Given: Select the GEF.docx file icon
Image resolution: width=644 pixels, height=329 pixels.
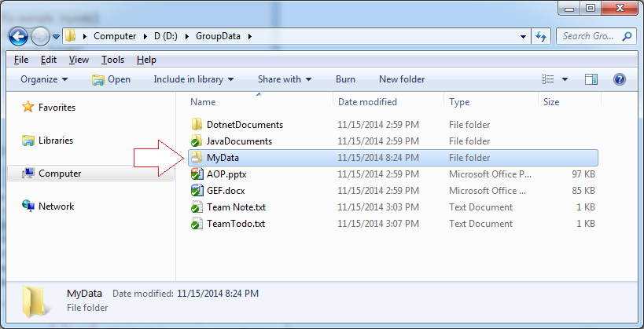Looking at the screenshot, I should click(x=197, y=191).
